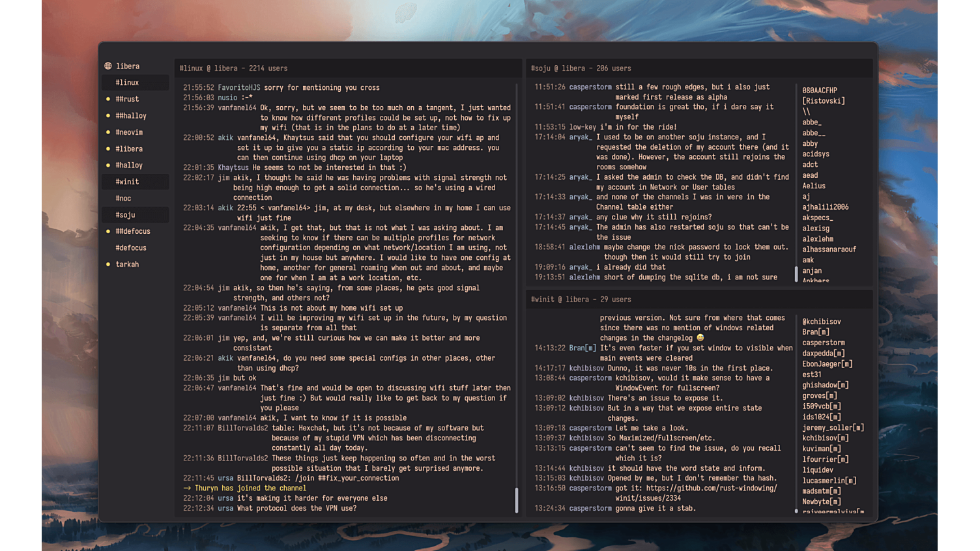This screenshot has height=551, width=980.
Task: Click the unread dot next to #neovim
Action: point(108,132)
